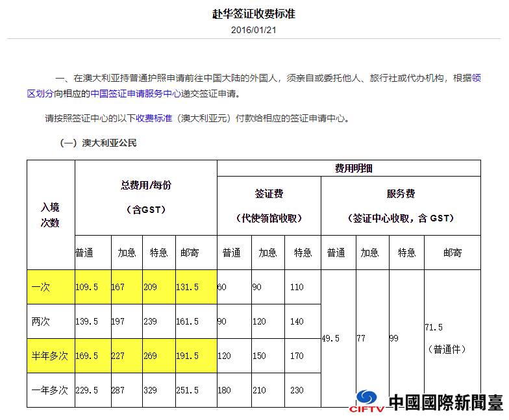The width and height of the screenshot is (509, 420).
Task: Select the 140 visa fee cell
Action: pyautogui.click(x=303, y=321)
